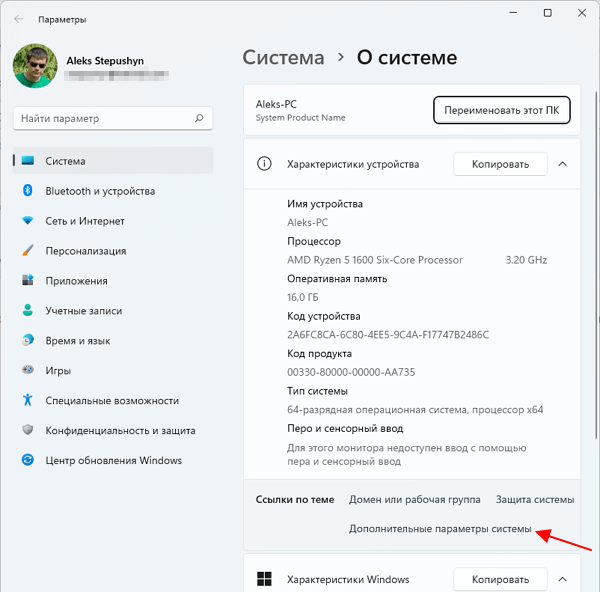This screenshot has height=592, width=600.
Task: Go to Сеть и Интернет settings
Action: [x=113, y=221]
